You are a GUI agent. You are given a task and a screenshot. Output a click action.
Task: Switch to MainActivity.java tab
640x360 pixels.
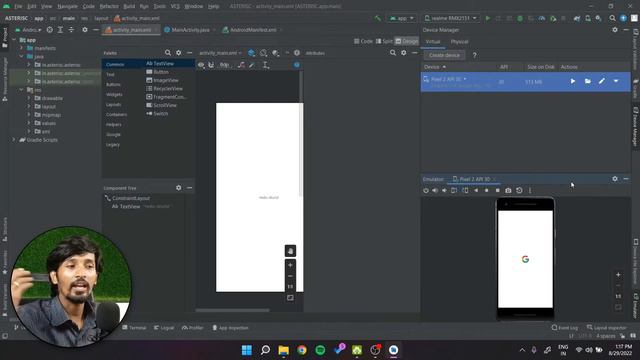tap(190, 30)
